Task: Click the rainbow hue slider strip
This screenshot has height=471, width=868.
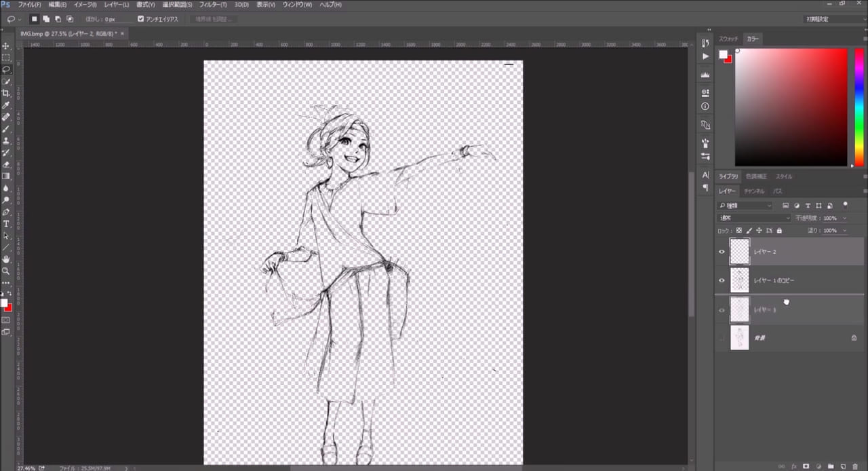Action: coord(859,107)
